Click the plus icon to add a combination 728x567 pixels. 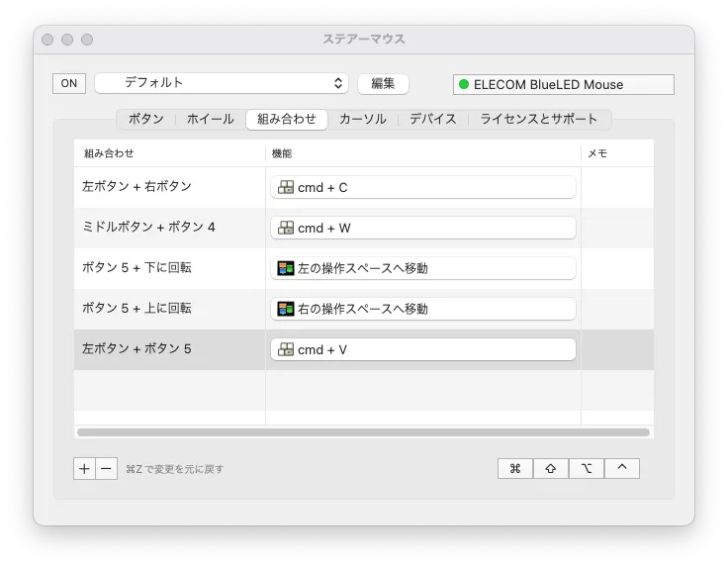click(x=85, y=468)
